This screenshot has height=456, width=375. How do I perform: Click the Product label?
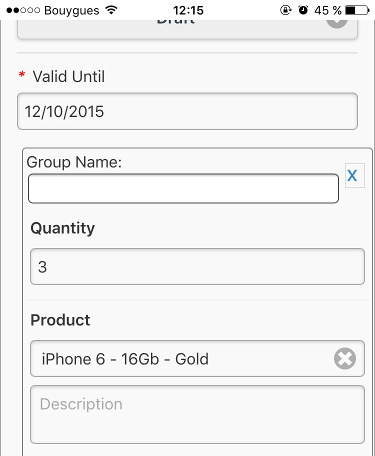pyautogui.click(x=60, y=320)
